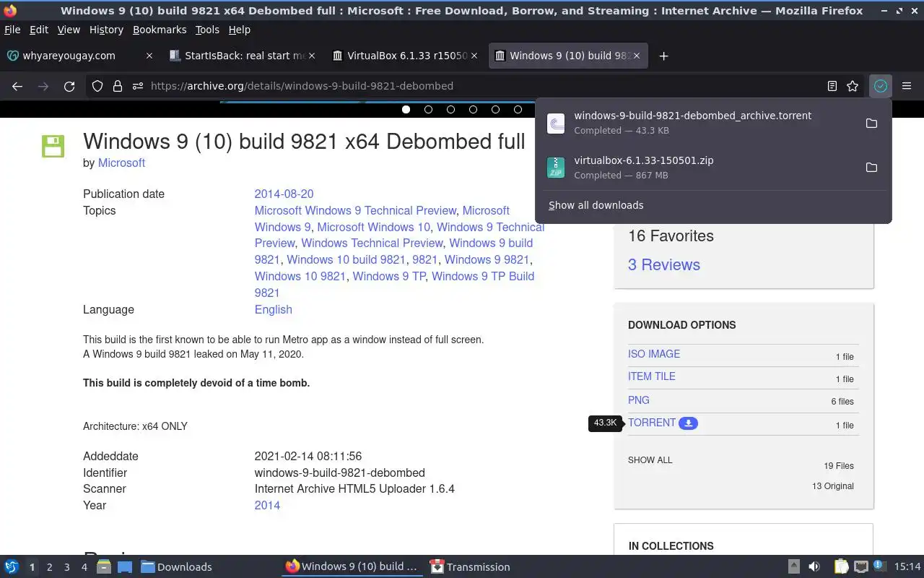The height and width of the screenshot is (578, 924).
Task: Open the Tools menu
Action: point(207,30)
